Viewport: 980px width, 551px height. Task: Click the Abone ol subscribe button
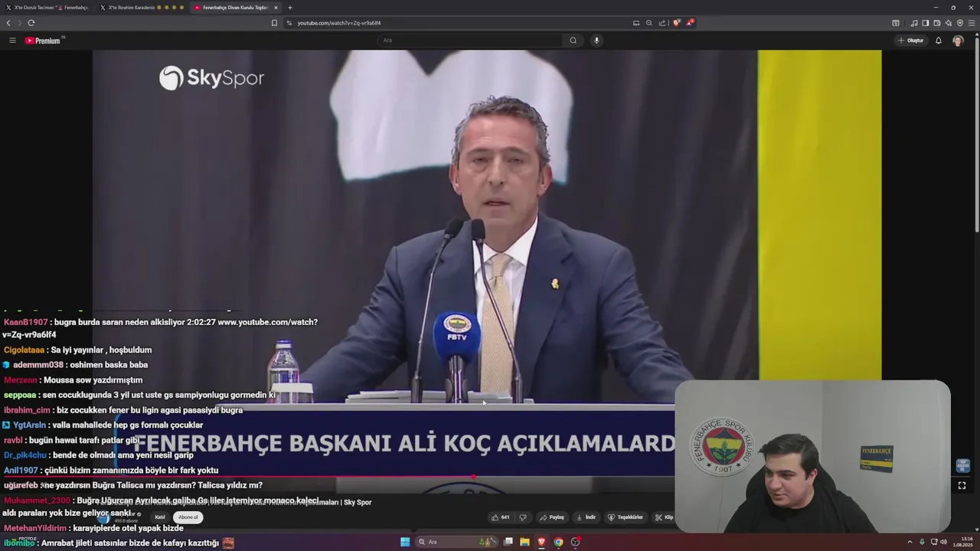tap(188, 517)
